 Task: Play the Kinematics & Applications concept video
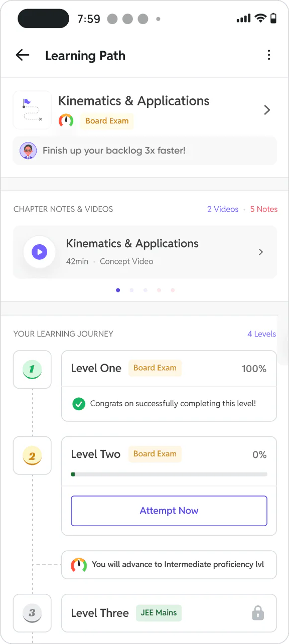39,252
